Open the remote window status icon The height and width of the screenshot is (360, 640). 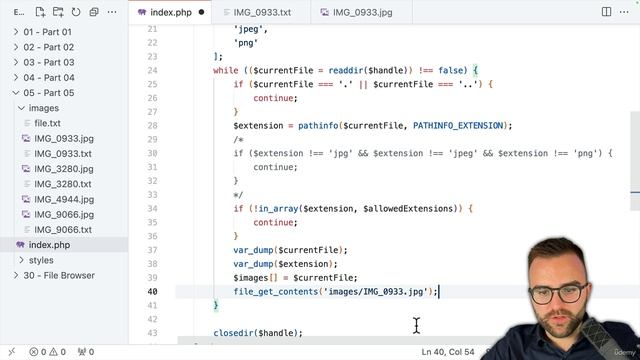point(12,351)
